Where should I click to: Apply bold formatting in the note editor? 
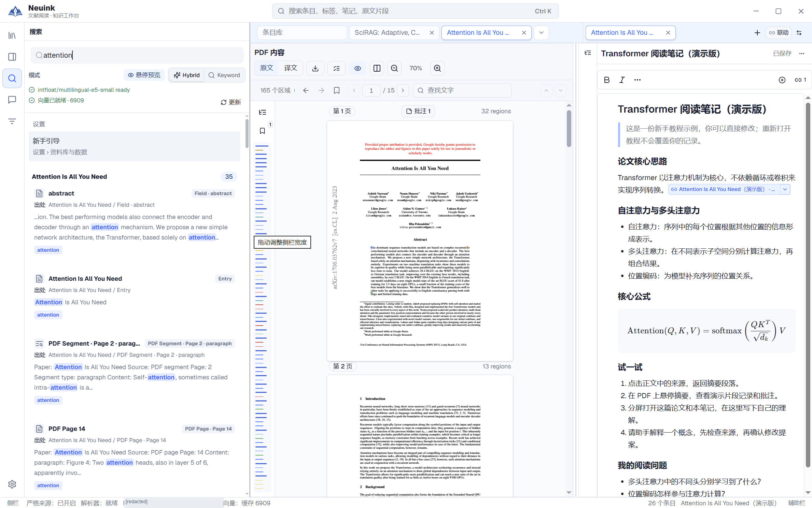click(x=606, y=80)
